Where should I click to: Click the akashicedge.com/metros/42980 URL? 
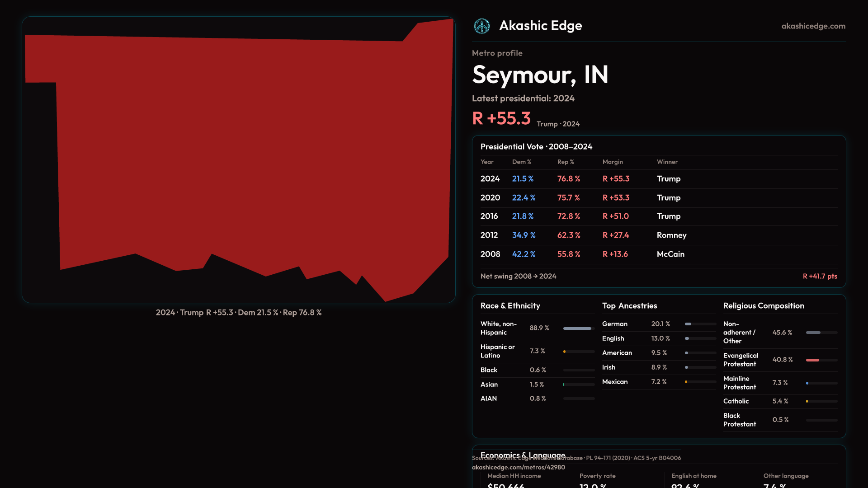[x=518, y=467]
